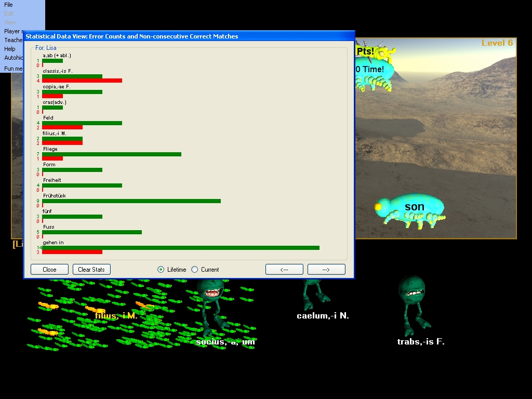Open the File menu
This screenshot has height=399, width=532.
pyautogui.click(x=9, y=5)
